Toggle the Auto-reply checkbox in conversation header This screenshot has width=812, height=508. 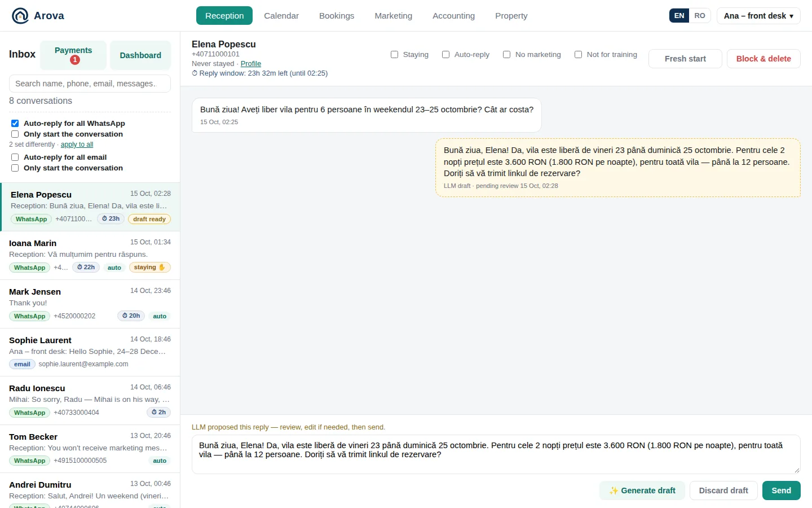pos(446,55)
